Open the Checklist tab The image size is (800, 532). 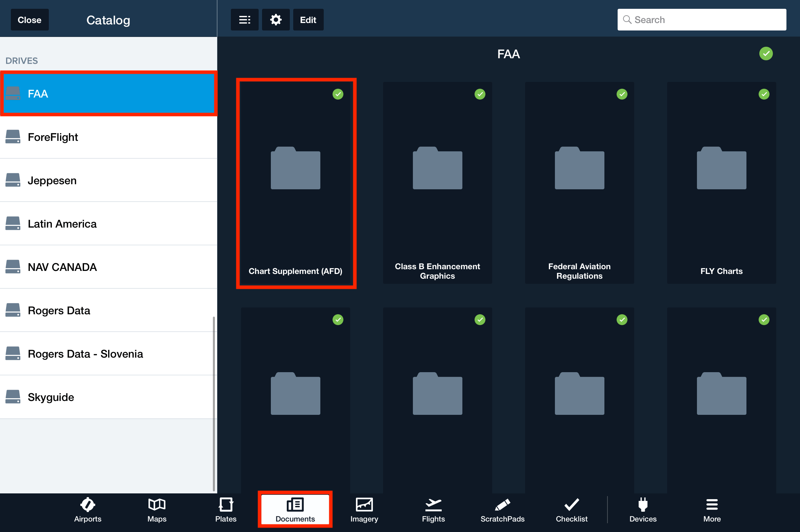[572, 510]
